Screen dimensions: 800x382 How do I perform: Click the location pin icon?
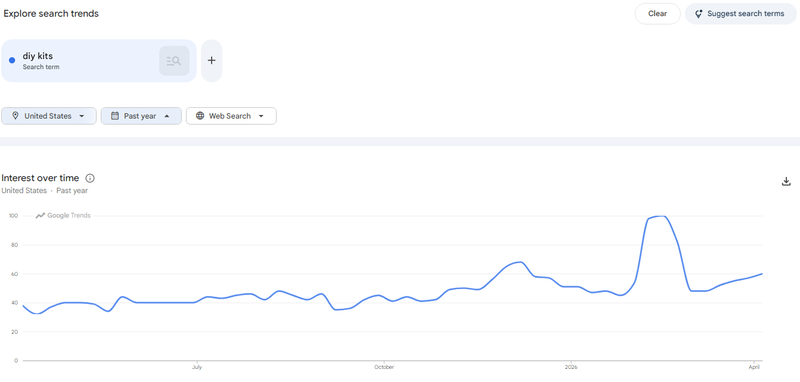[15, 116]
